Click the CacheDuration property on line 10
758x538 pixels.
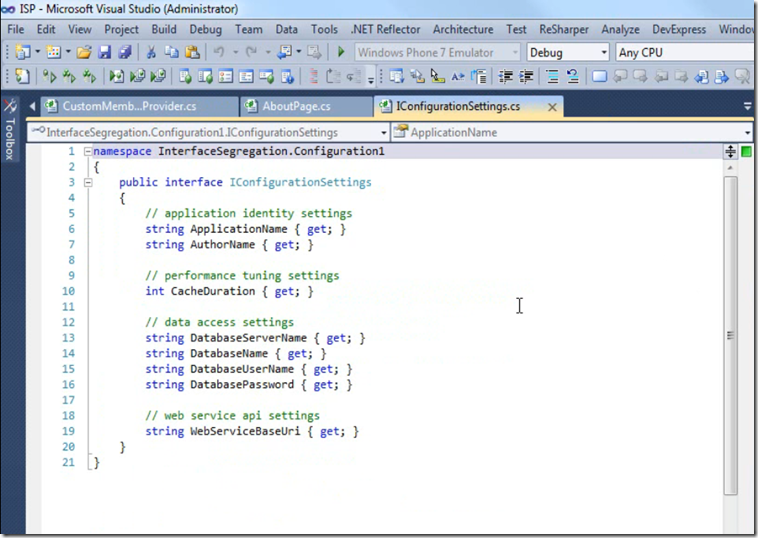213,291
